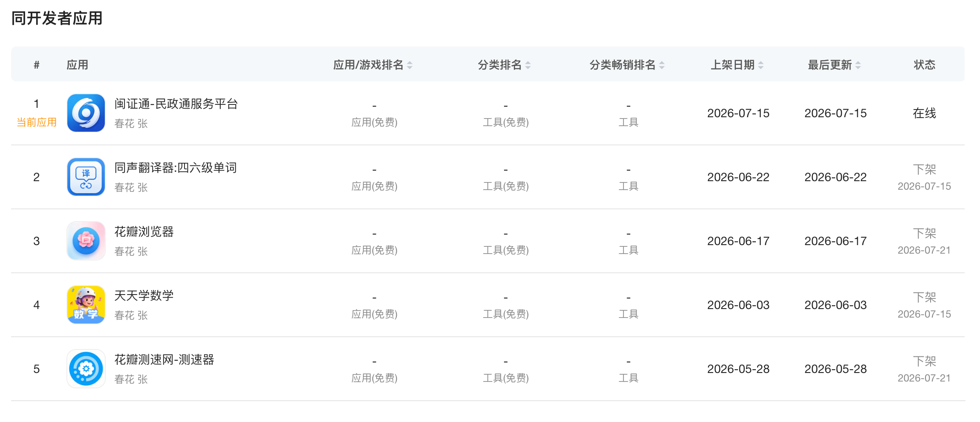Sort by 分类畅销排名 arrow icon
Screen dimensions: 980x422
662,65
